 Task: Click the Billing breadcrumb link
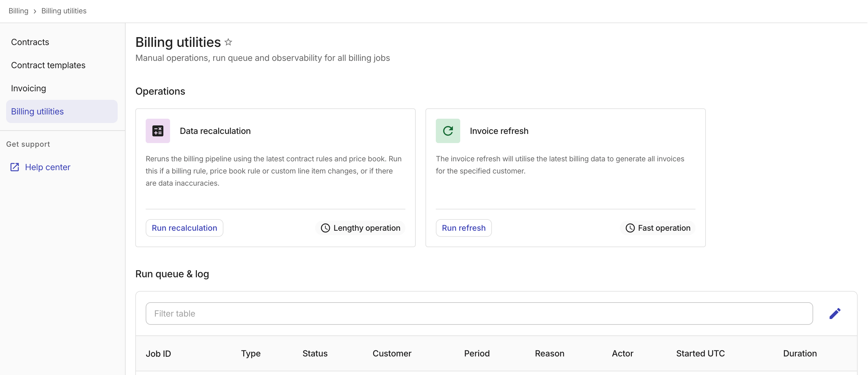pyautogui.click(x=18, y=11)
